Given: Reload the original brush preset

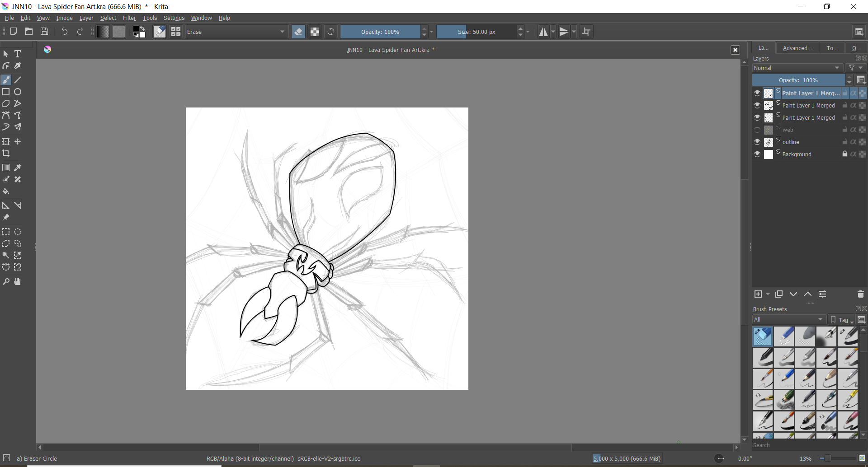Looking at the screenshot, I should coord(331,32).
